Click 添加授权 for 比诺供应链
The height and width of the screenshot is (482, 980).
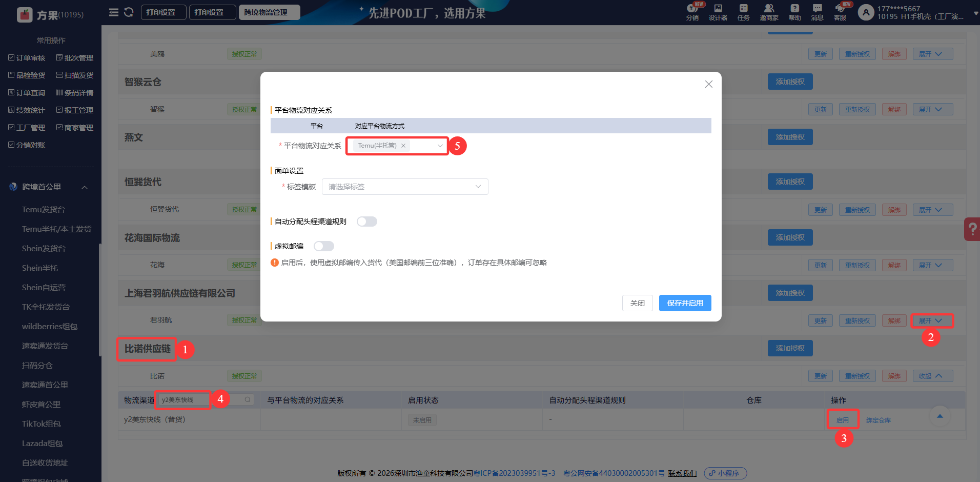tap(790, 348)
